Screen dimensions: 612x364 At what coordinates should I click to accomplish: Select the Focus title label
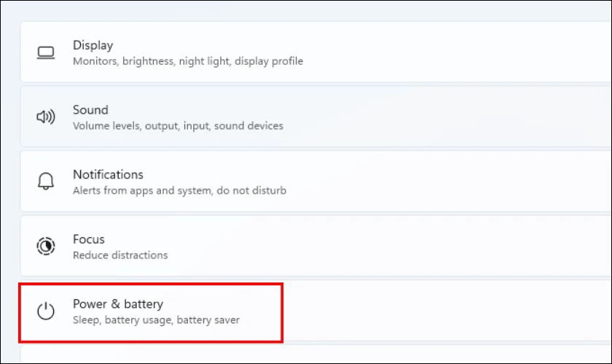pos(89,239)
